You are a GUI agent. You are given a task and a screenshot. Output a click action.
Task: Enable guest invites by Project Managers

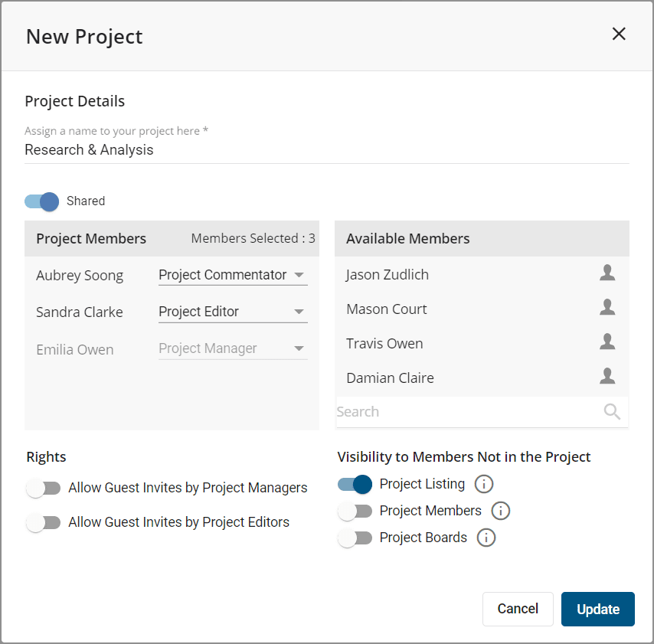[x=44, y=488]
